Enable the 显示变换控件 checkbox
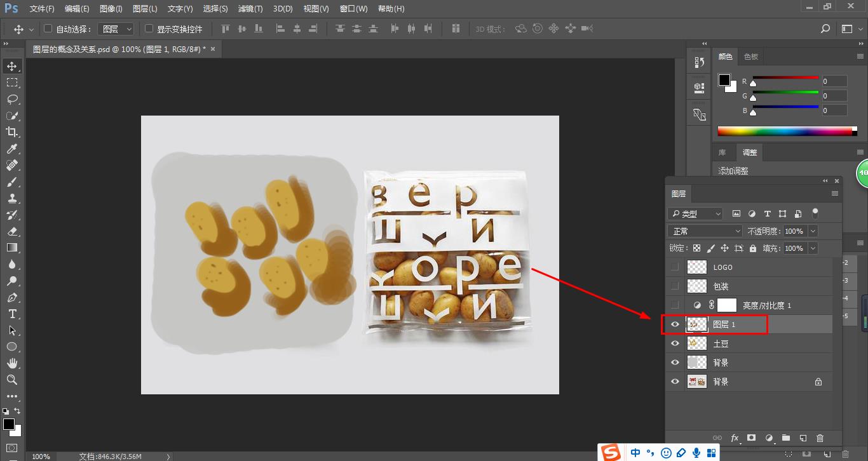868x461 pixels. pos(149,29)
